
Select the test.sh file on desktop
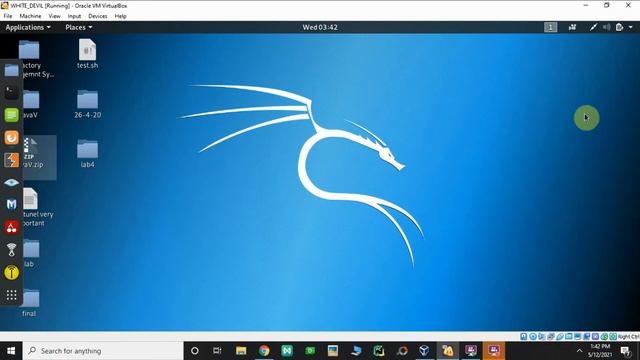(x=87, y=54)
